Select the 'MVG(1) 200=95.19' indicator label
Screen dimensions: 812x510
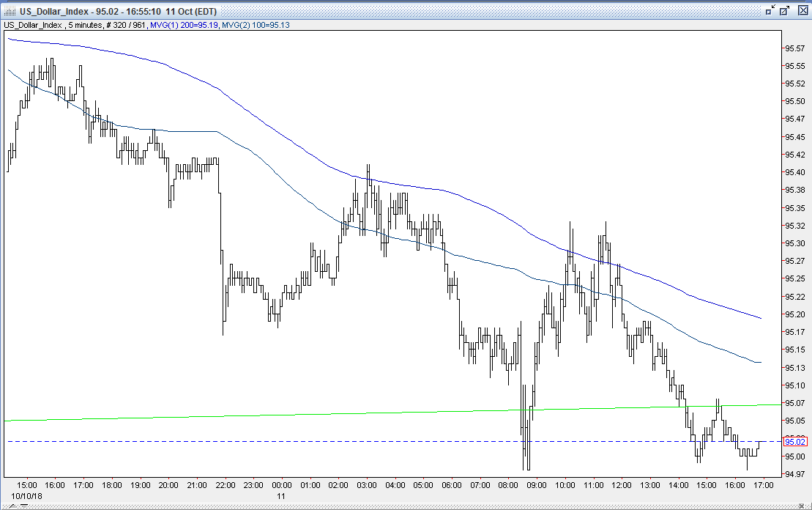184,25
